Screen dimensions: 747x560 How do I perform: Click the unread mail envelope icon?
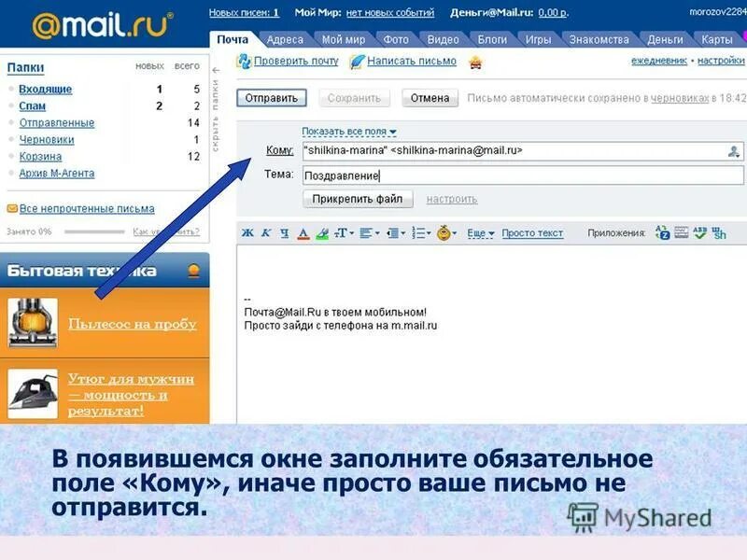click(x=12, y=208)
